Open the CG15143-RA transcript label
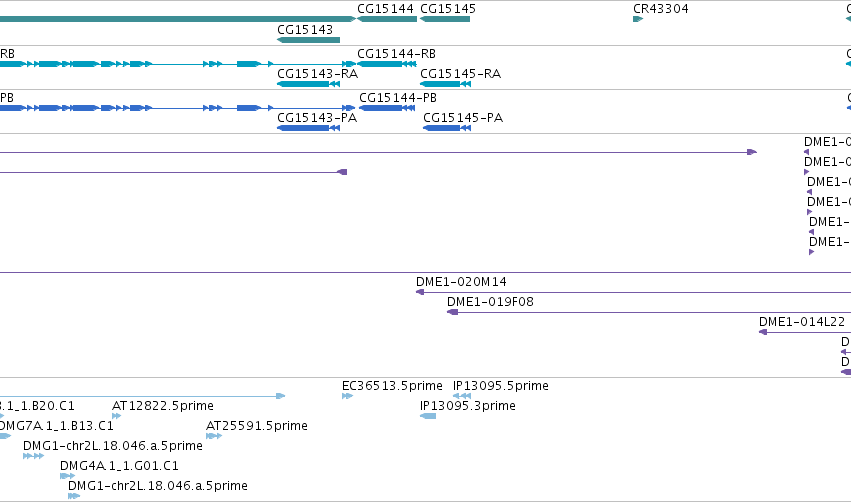 [x=317, y=74]
